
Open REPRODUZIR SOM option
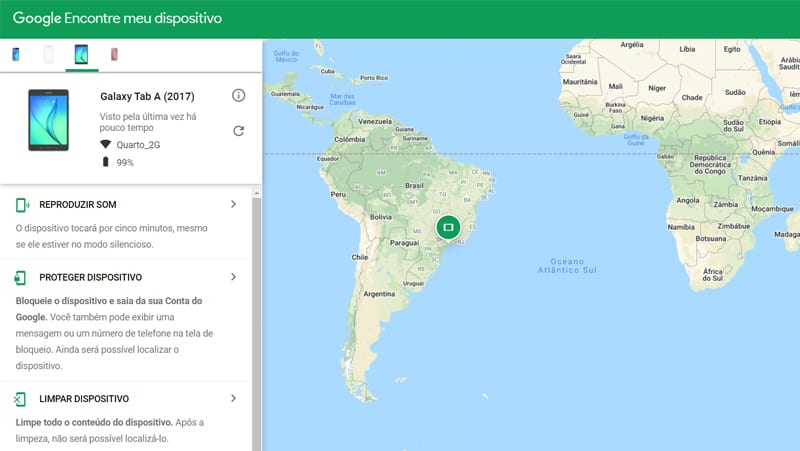(78, 205)
